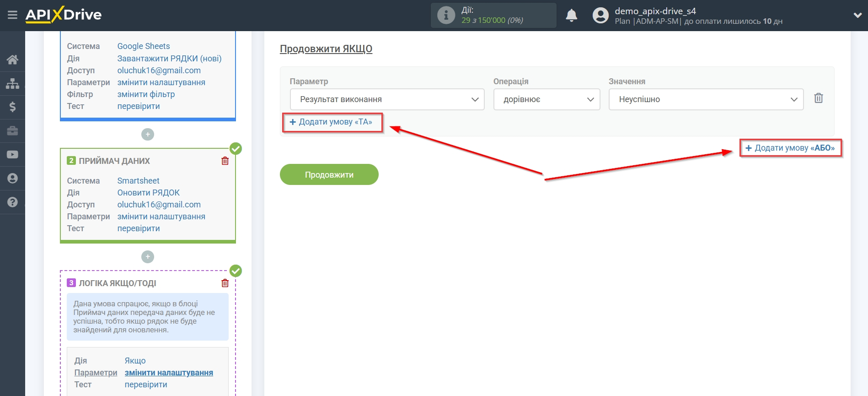Open the YouTube video icon in sidebar

(x=12, y=155)
